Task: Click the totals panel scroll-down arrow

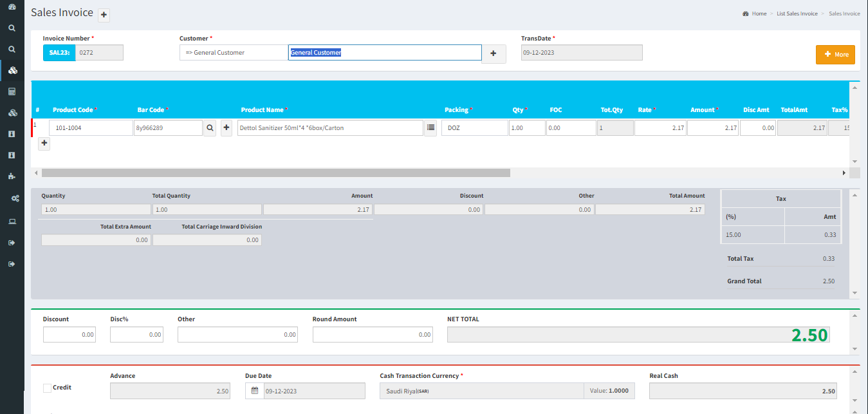Action: click(854, 293)
